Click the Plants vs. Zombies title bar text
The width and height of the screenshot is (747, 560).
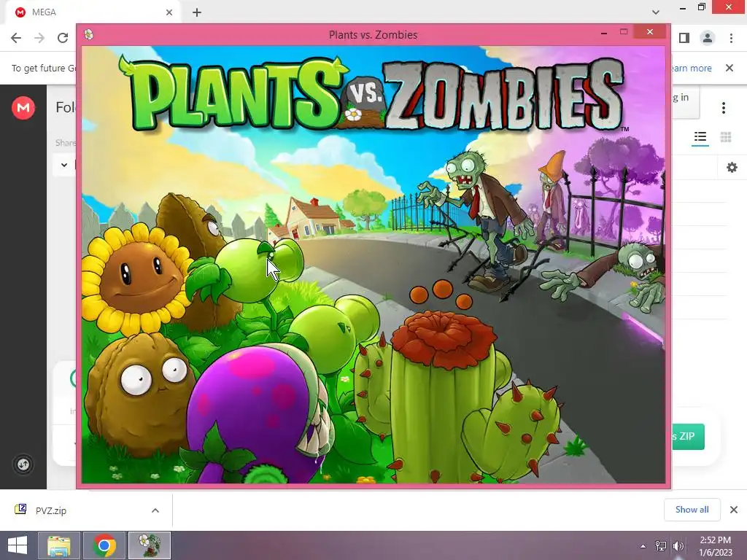click(373, 35)
